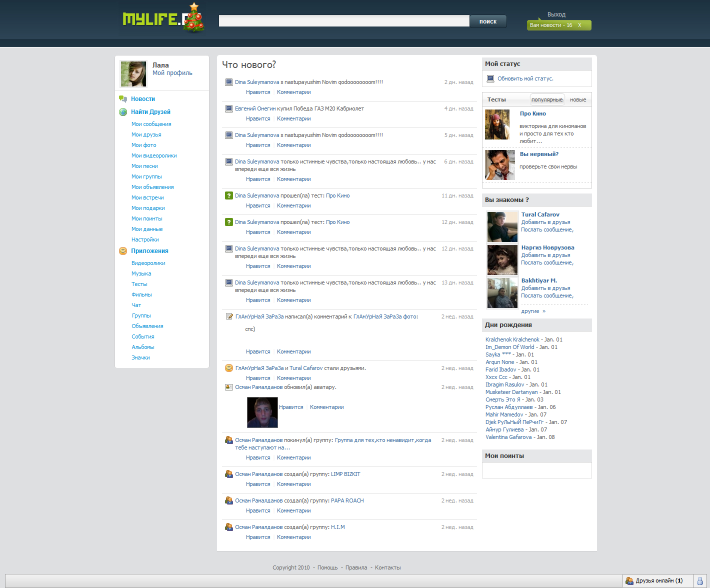The height and width of the screenshot is (588, 710).
Task: Expand другие » suggested friends list
Action: 533,311
